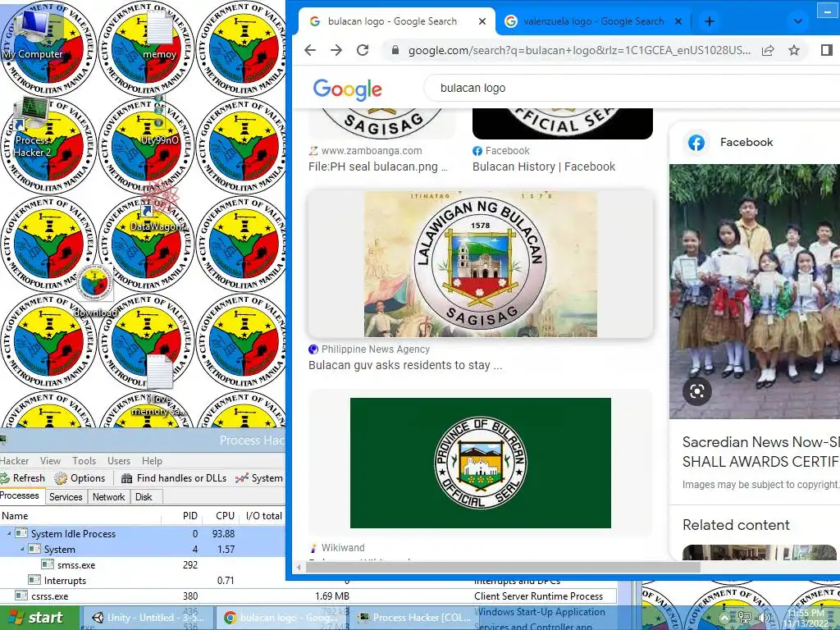Viewport: 840px width, 630px height.
Task: Click www.zamboanga.com source label
Action: [372, 151]
